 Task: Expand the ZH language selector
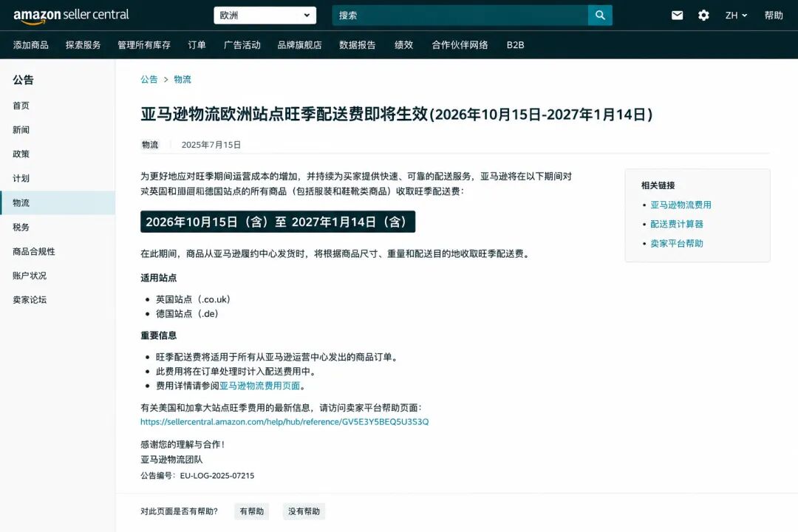[x=736, y=16]
